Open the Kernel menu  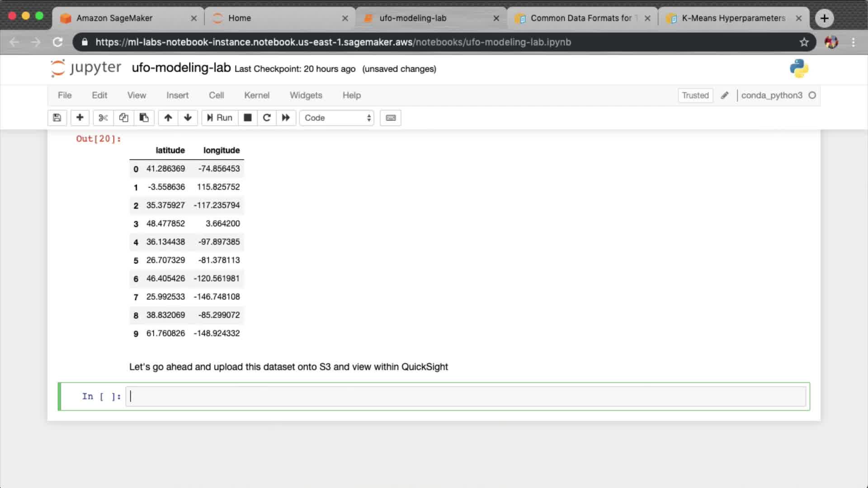coord(256,95)
